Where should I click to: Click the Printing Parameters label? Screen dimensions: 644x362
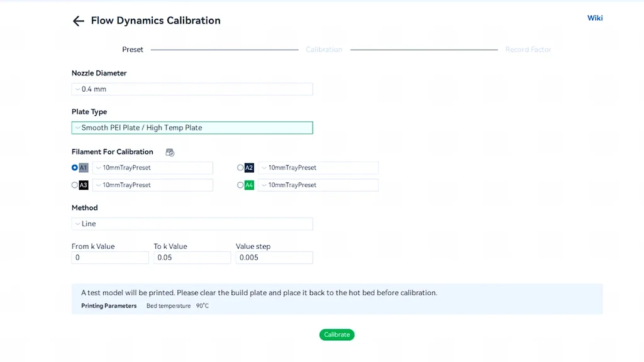[109, 306]
